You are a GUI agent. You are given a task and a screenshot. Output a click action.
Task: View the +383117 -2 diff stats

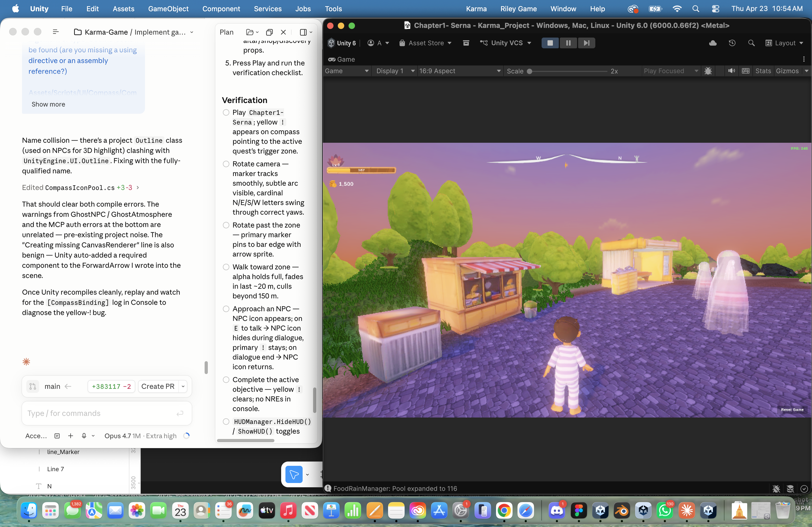click(x=111, y=386)
